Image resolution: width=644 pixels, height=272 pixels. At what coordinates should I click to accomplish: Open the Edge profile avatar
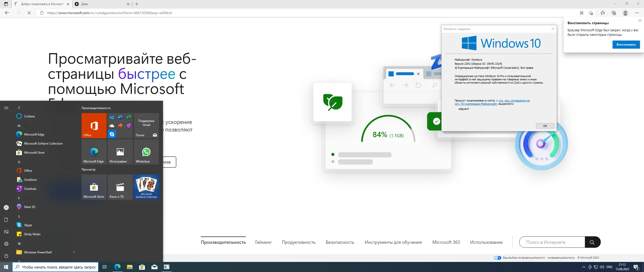(x=625, y=13)
